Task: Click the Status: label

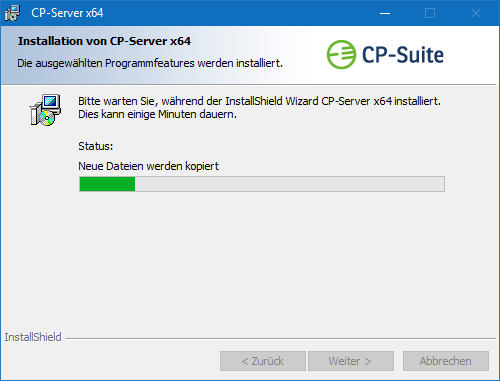Action: (x=96, y=146)
